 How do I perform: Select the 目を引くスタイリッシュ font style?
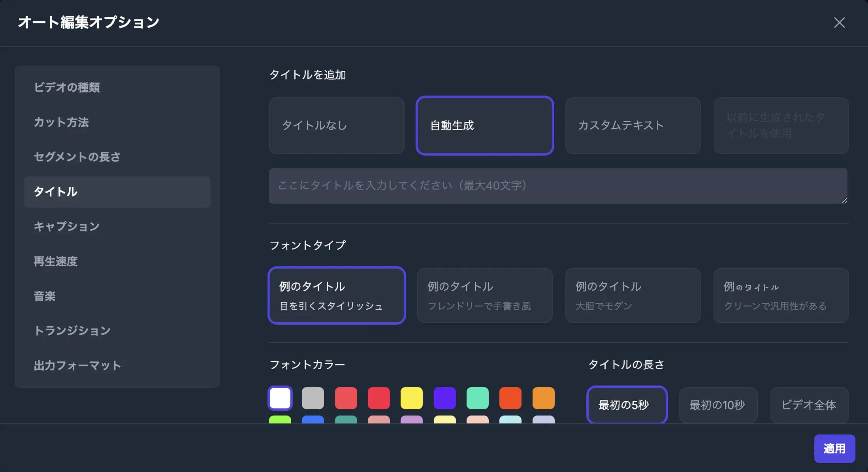(336, 295)
